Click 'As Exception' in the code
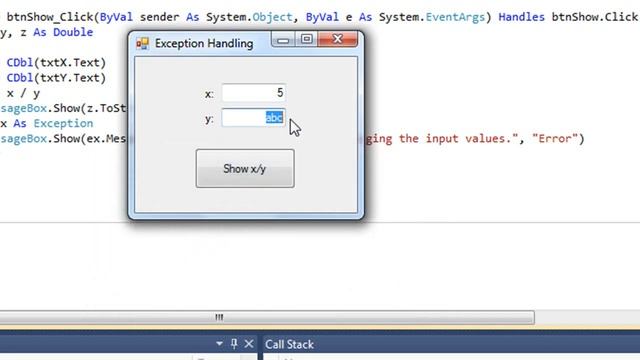Screen dimensions: 640x360 coord(53,124)
